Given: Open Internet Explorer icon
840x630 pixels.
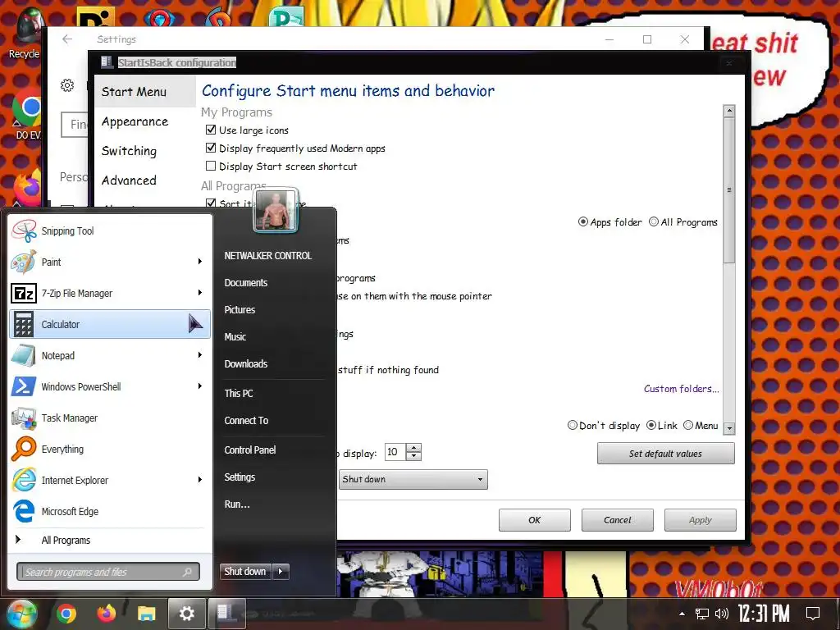Looking at the screenshot, I should tap(24, 480).
